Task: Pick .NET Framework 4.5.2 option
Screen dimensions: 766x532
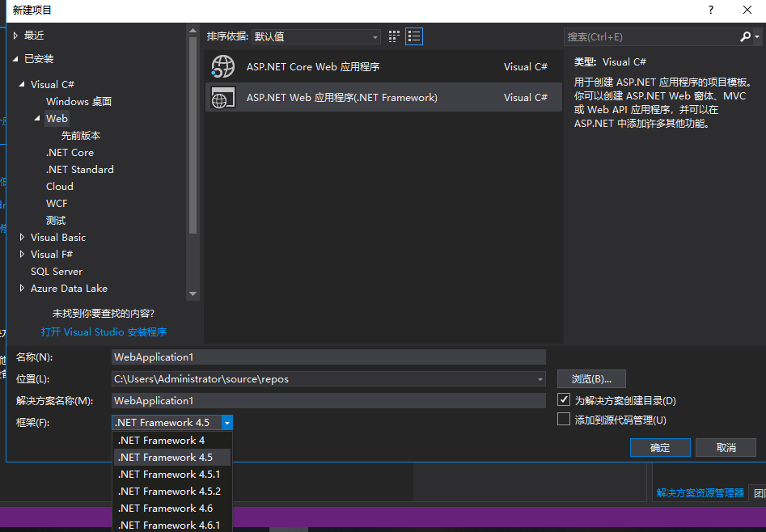Action: pos(172,492)
